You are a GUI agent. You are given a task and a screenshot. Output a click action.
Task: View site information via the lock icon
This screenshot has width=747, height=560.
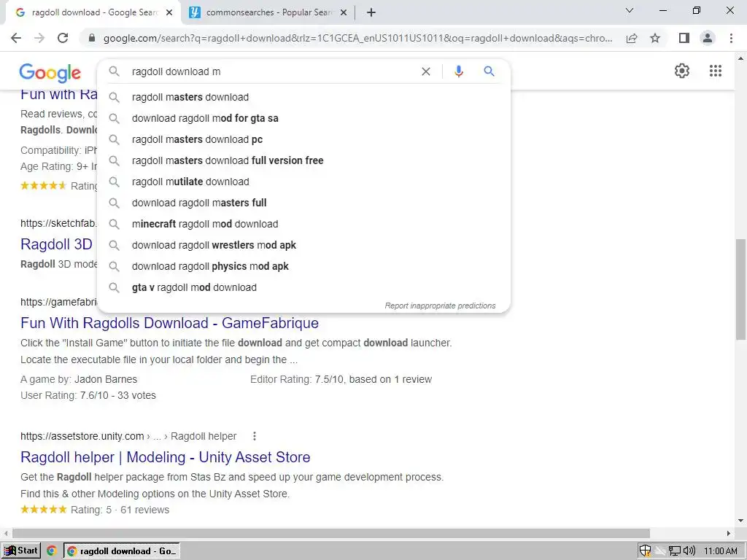point(92,38)
